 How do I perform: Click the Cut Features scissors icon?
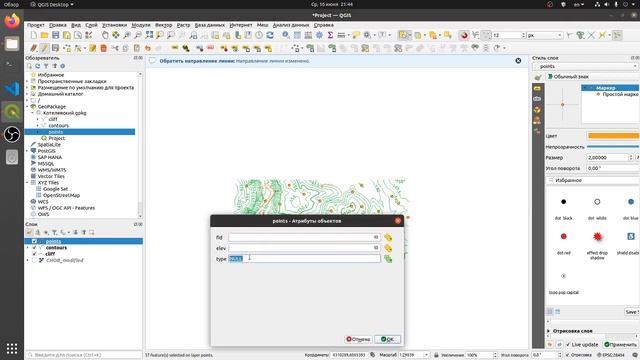[x=115, y=48]
